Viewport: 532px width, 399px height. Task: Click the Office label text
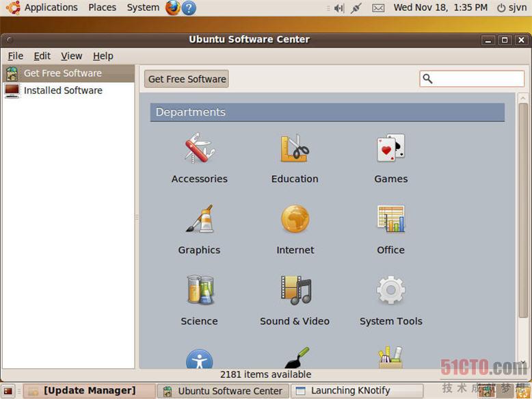pos(391,250)
